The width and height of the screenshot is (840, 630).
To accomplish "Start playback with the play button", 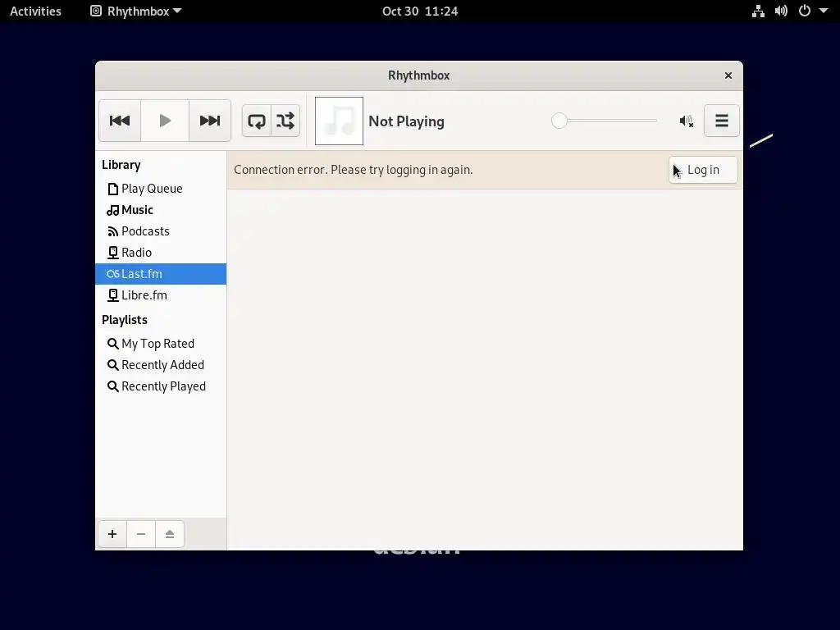I will tap(165, 121).
